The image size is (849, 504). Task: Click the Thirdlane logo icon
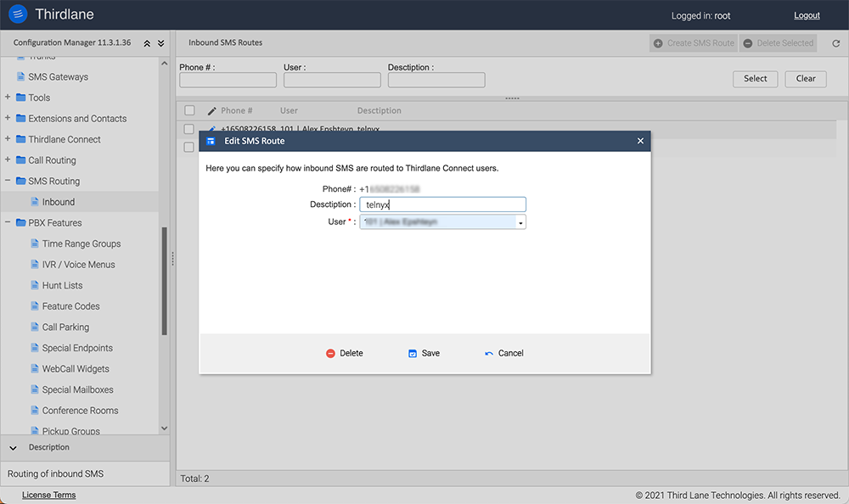[17, 14]
